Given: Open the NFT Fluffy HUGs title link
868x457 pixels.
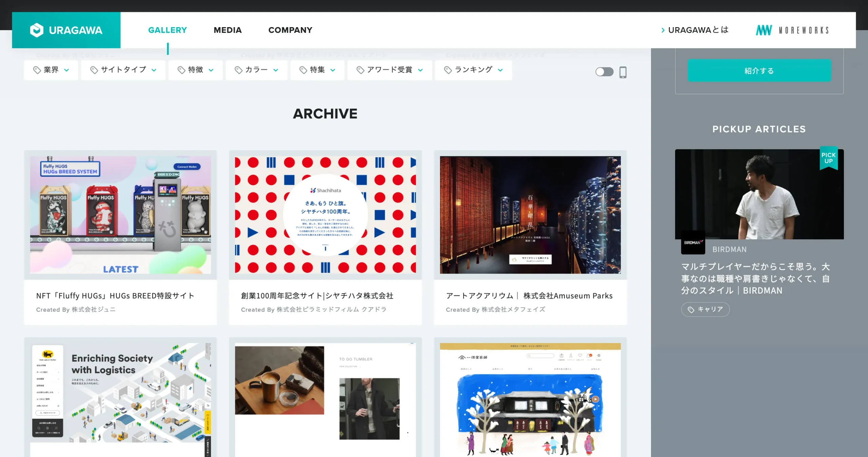Looking at the screenshot, I should 115,296.
